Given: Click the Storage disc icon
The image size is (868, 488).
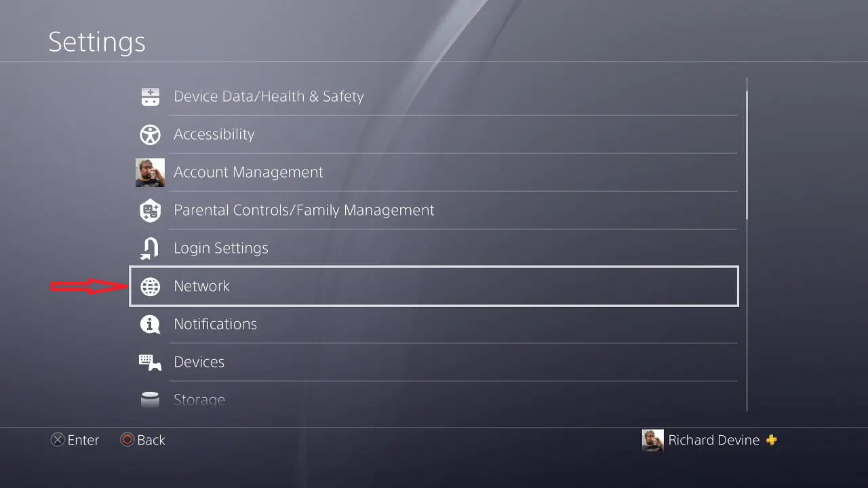Looking at the screenshot, I should (150, 399).
